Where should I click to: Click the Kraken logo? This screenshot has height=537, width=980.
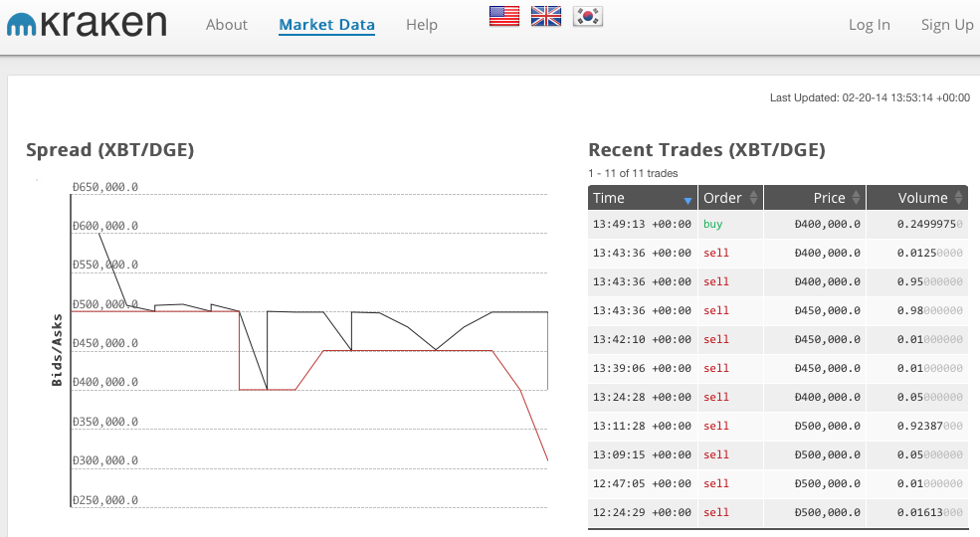tap(87, 24)
